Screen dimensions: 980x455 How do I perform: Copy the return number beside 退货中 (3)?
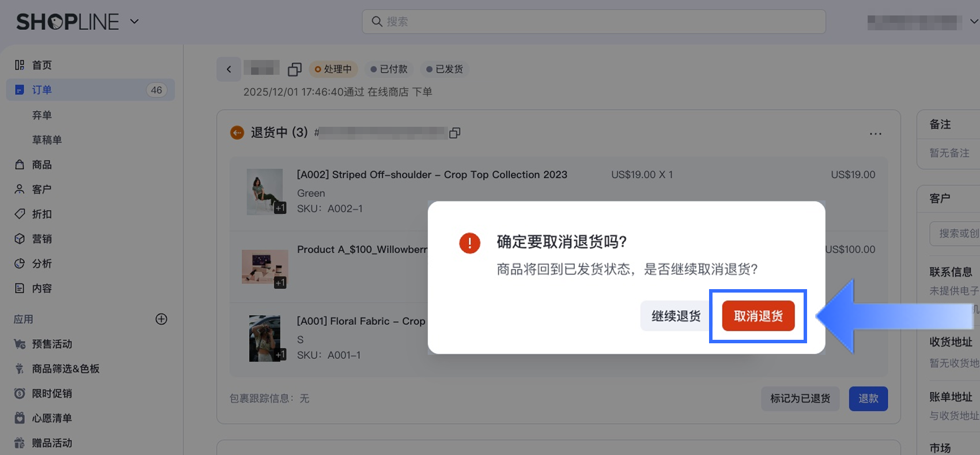point(455,133)
